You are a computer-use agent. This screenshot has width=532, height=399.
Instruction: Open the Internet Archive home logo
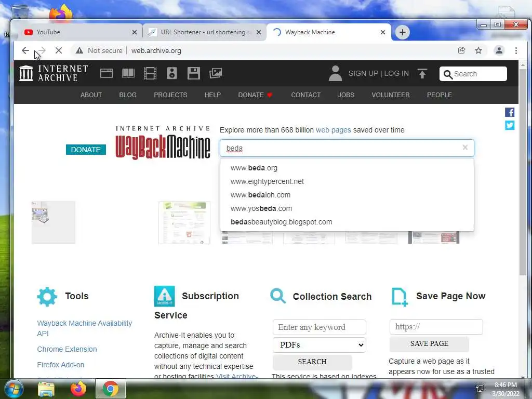[54, 73]
